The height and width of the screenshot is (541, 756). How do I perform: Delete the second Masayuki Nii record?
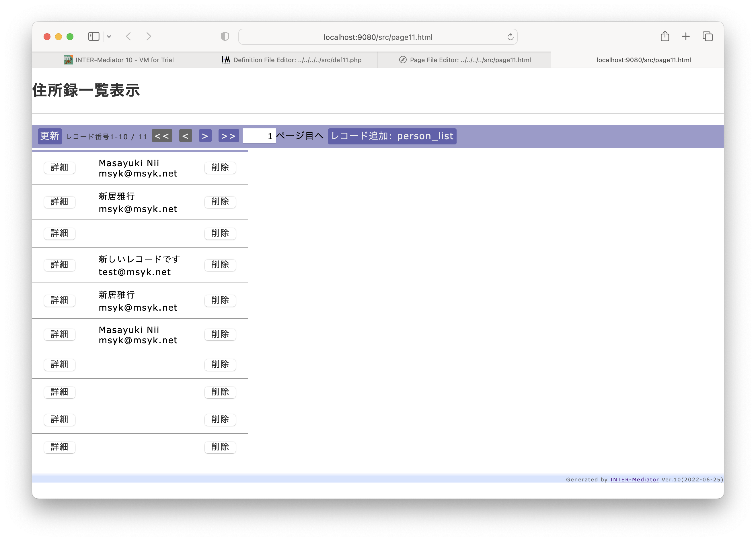(220, 334)
